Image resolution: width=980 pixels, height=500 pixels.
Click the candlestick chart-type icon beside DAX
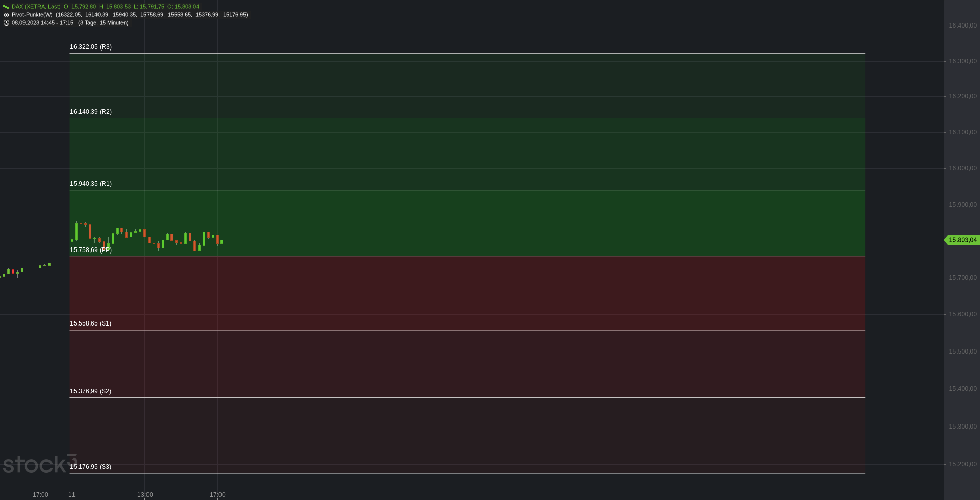tap(6, 7)
